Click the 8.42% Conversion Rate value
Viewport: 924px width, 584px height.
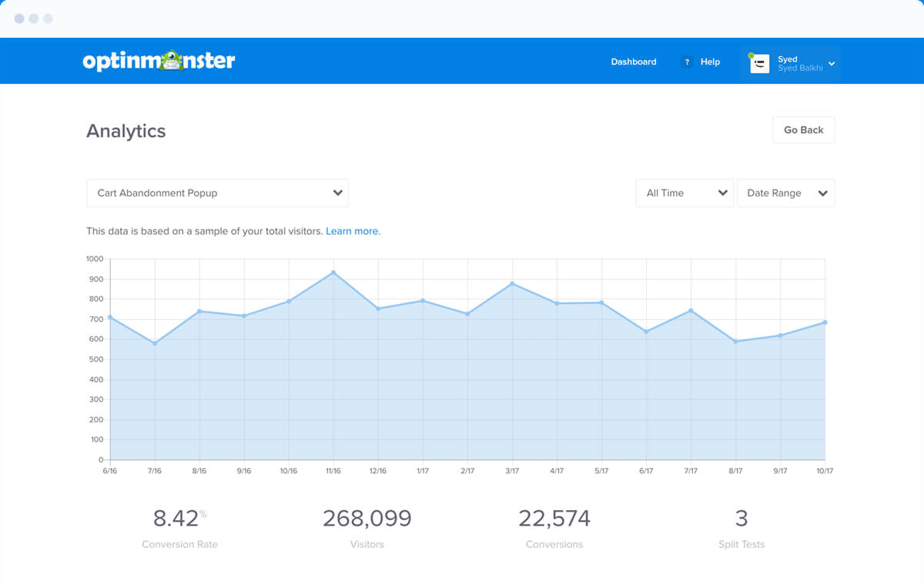pyautogui.click(x=179, y=519)
